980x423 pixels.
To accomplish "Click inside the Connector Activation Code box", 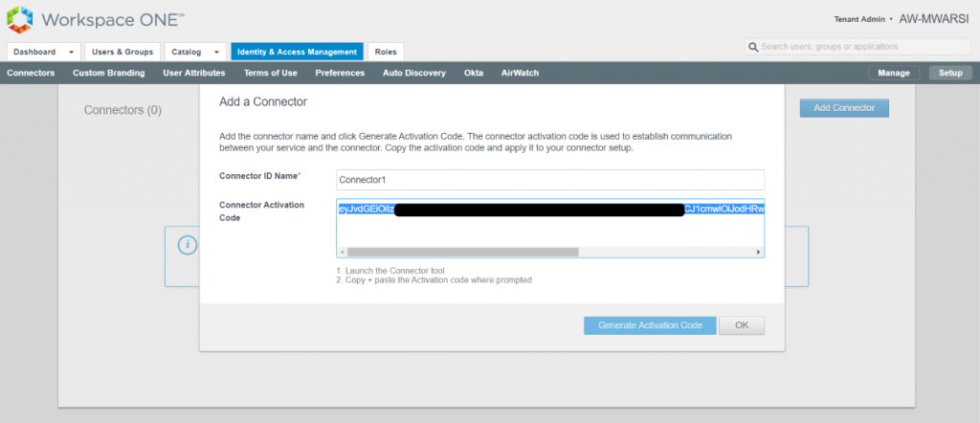I will click(x=550, y=228).
